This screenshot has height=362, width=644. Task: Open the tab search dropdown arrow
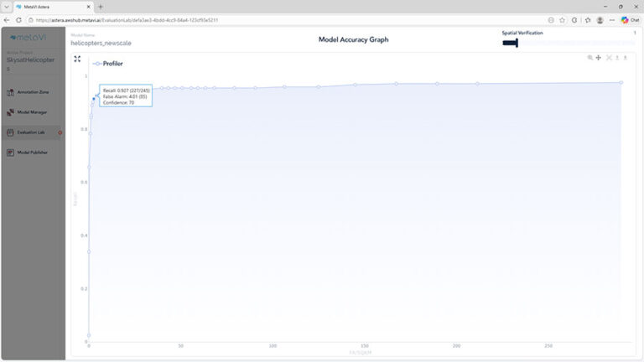pyautogui.click(x=7, y=7)
